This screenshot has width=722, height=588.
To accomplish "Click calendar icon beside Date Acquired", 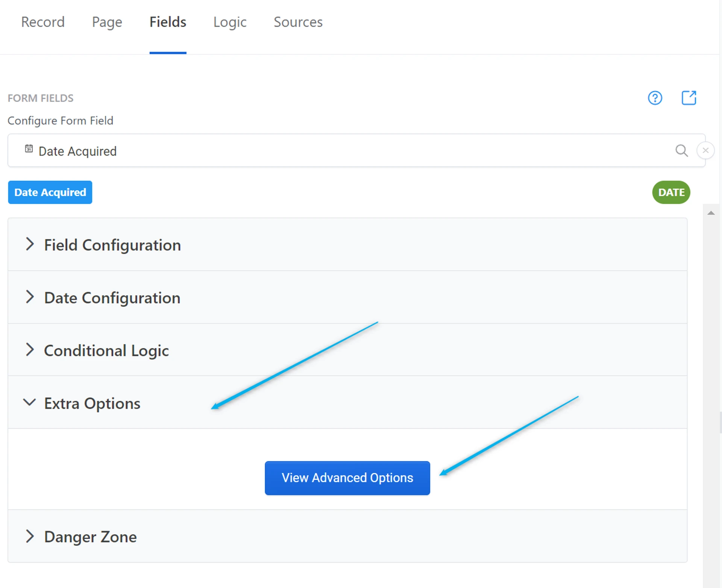I will tap(29, 149).
